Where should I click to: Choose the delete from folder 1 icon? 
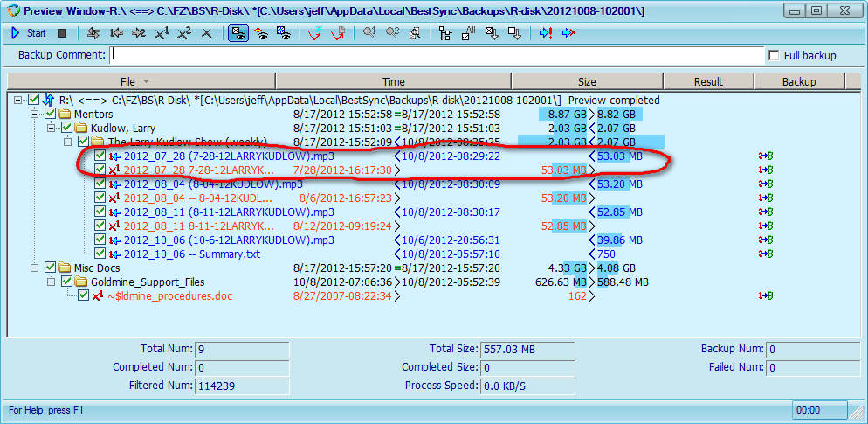(161, 33)
